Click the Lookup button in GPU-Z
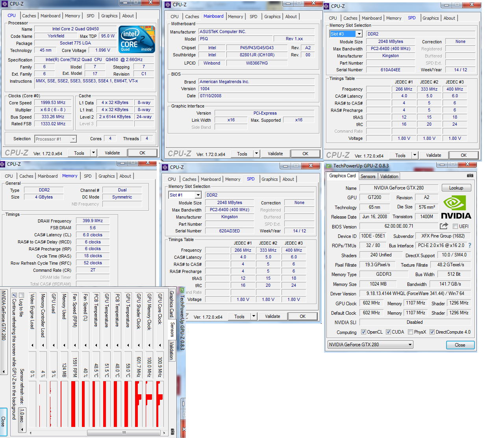 (456, 188)
